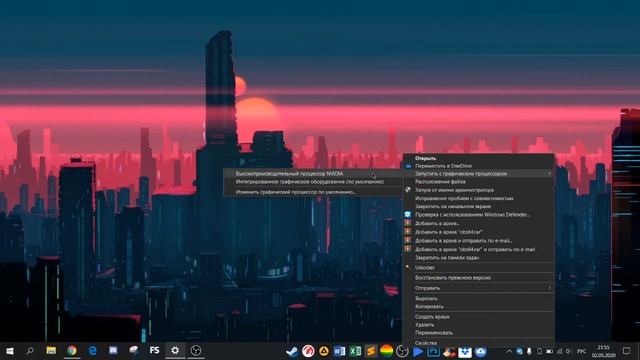
Task: Switch the 'РУС' input language indicator
Action: coord(582,351)
